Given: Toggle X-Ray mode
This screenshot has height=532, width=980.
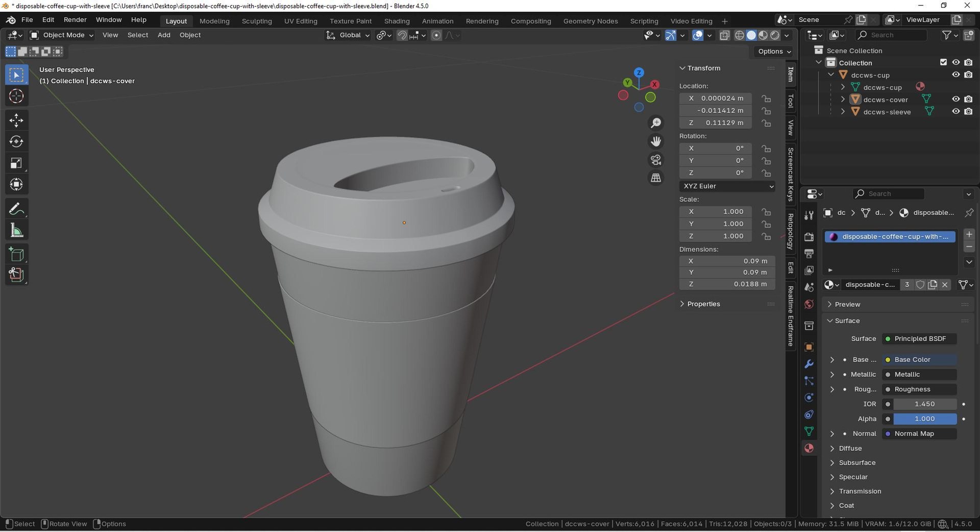Looking at the screenshot, I should click(724, 35).
